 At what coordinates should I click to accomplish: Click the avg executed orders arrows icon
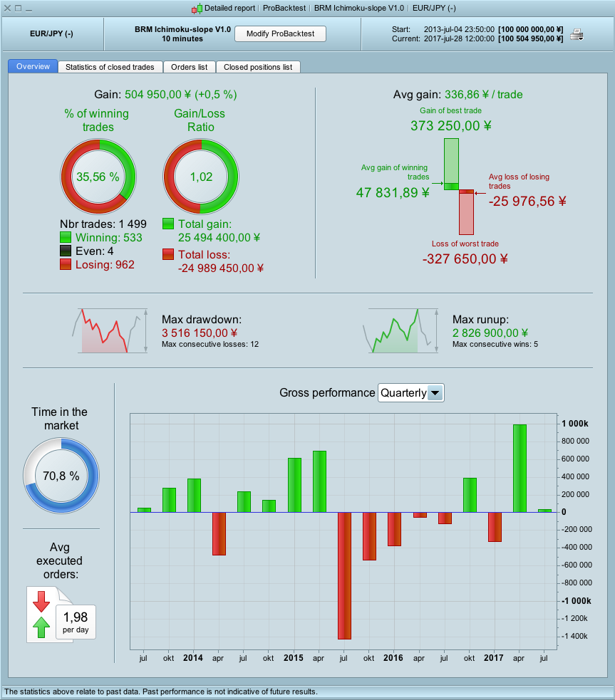(x=41, y=615)
